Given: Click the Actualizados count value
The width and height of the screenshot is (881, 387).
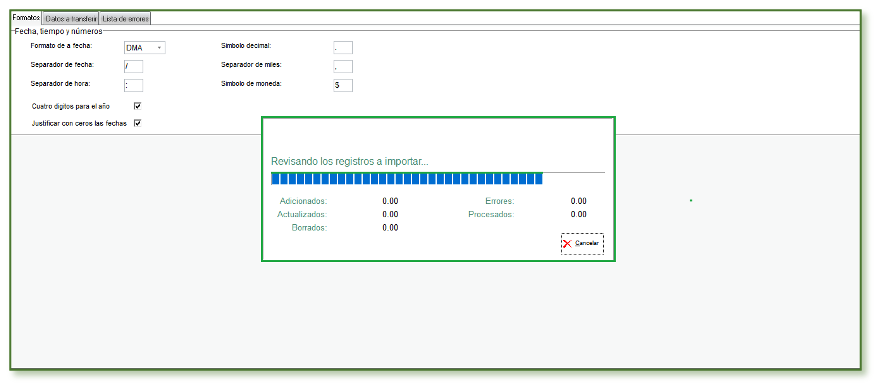Looking at the screenshot, I should [390, 215].
